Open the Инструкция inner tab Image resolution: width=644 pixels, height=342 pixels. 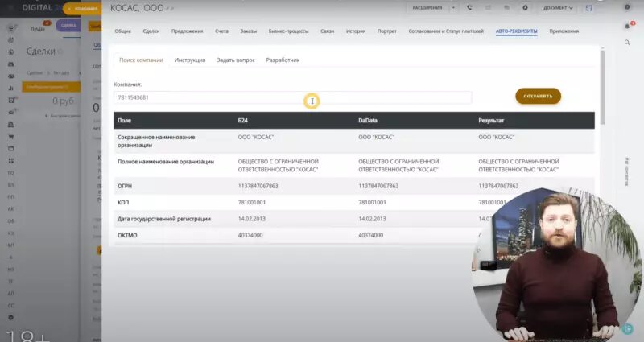[x=190, y=60]
